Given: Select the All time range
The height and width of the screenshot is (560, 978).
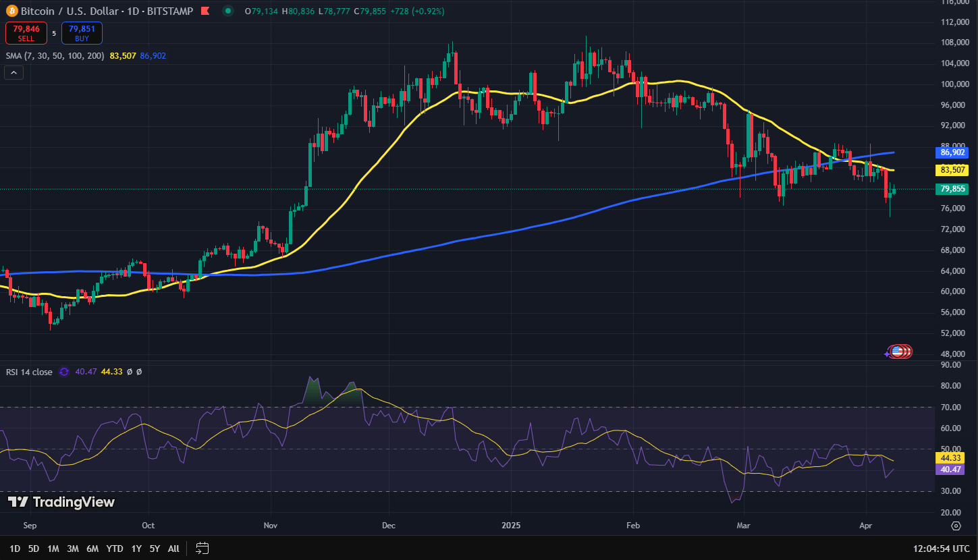Looking at the screenshot, I should tap(173, 549).
